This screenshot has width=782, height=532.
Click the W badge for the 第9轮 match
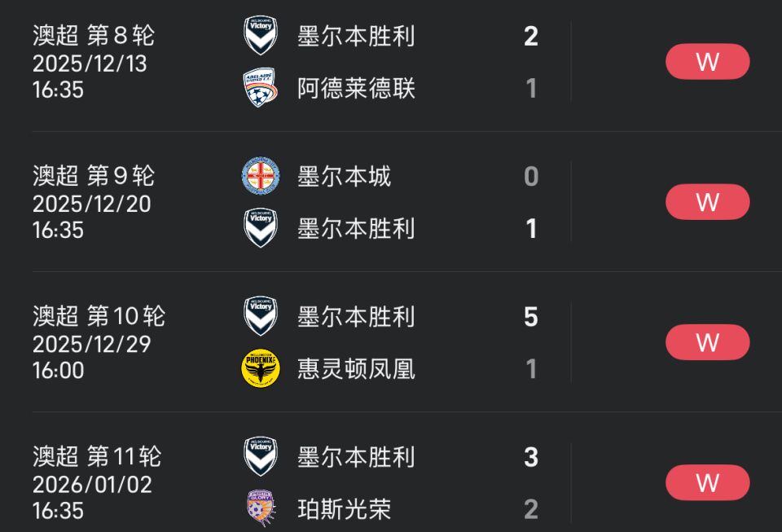707,202
